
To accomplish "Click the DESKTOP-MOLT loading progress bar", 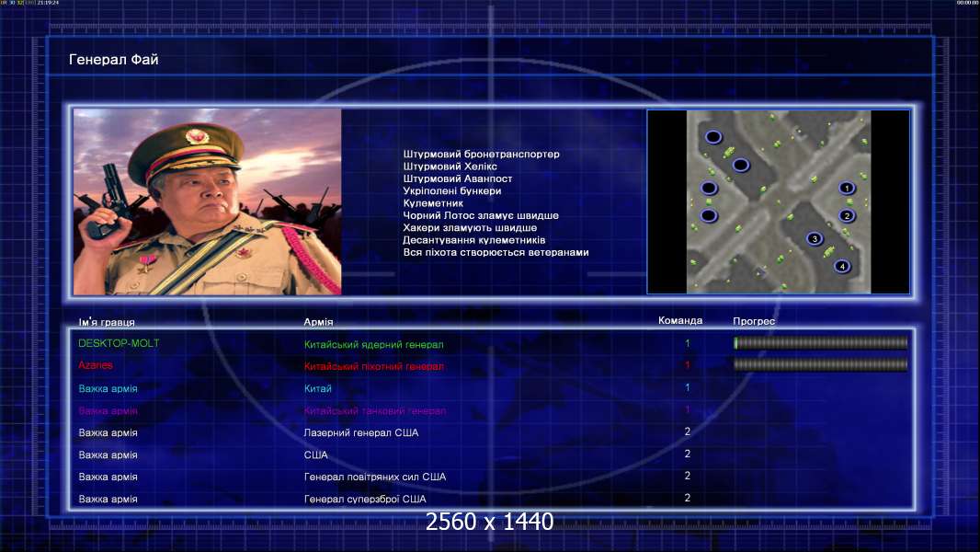I will [x=821, y=342].
